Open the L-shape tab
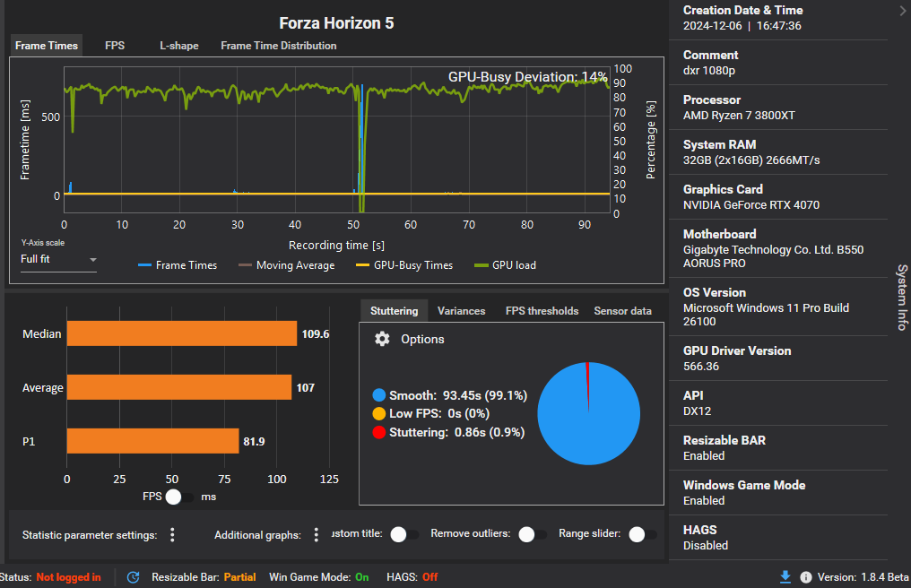911x588 pixels. click(x=179, y=46)
